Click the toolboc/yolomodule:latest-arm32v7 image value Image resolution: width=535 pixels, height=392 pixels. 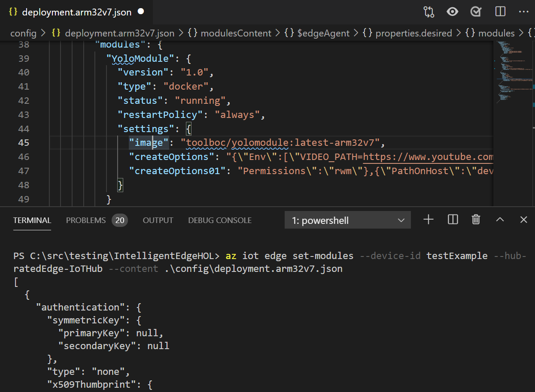(281, 142)
